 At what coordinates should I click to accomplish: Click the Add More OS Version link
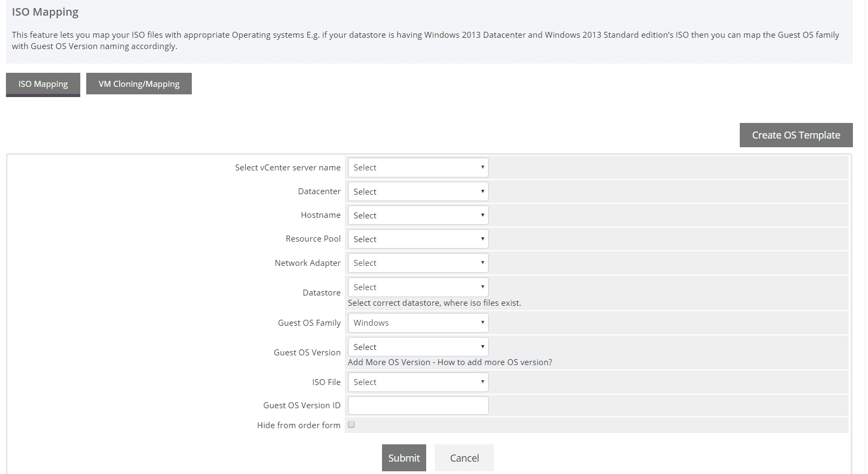[x=388, y=362]
